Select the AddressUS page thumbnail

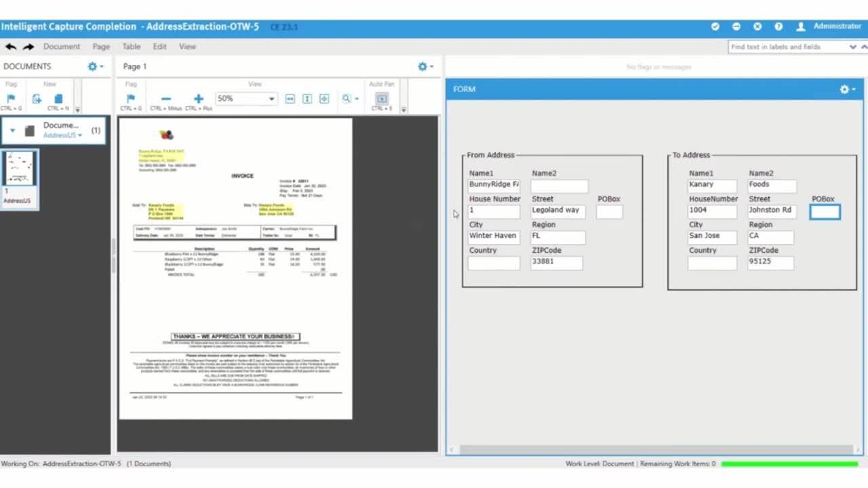coord(19,178)
